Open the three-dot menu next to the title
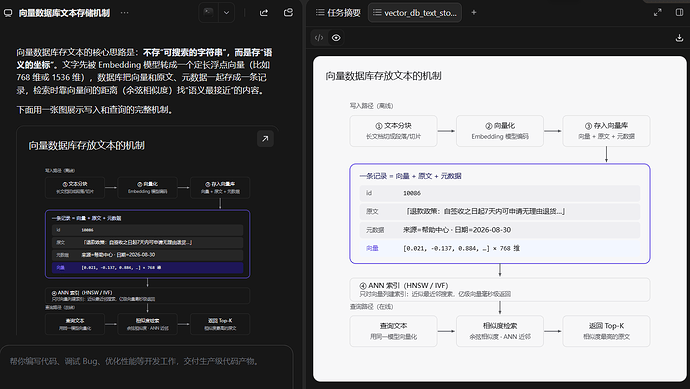 [125, 13]
